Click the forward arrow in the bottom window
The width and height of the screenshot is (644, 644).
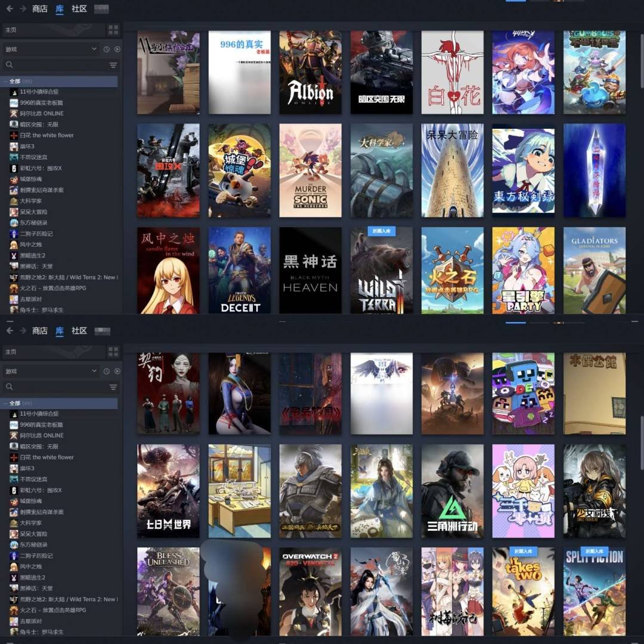(23, 330)
